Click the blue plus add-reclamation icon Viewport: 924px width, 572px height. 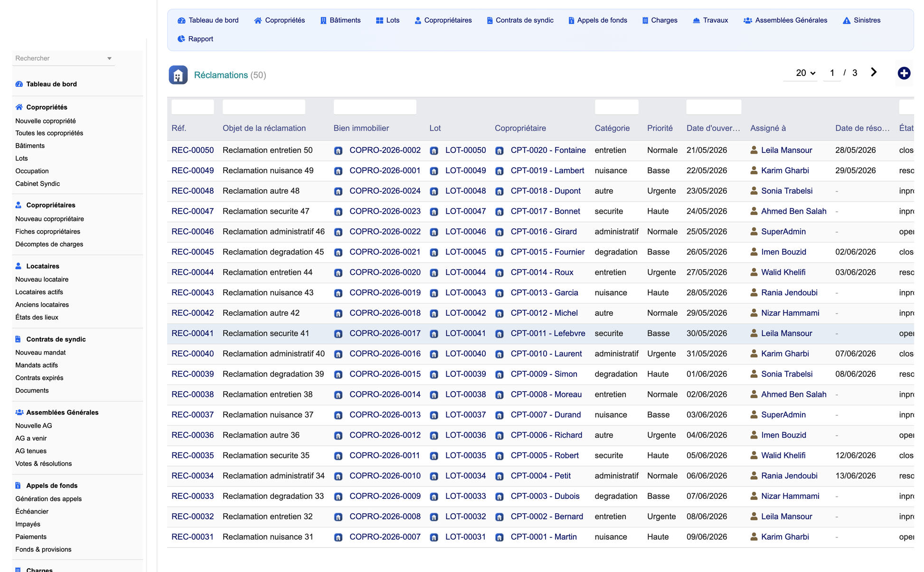coord(904,73)
